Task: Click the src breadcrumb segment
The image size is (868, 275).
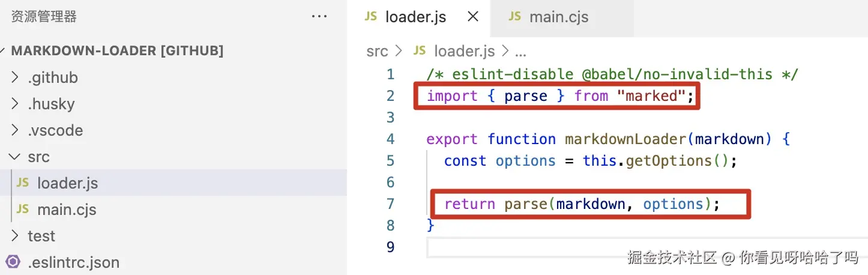Action: coord(377,52)
